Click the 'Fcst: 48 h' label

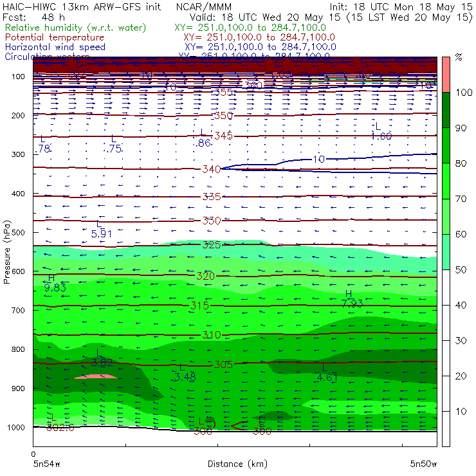pyautogui.click(x=33, y=17)
